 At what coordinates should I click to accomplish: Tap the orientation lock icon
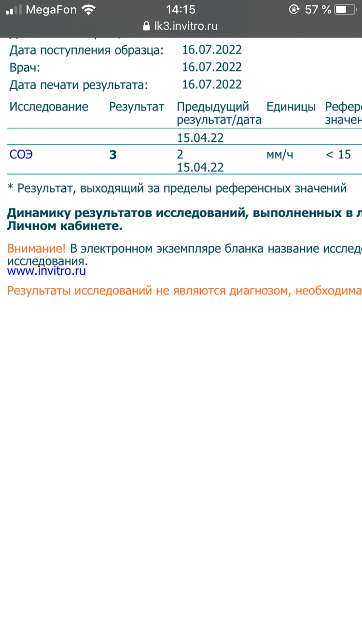(293, 10)
